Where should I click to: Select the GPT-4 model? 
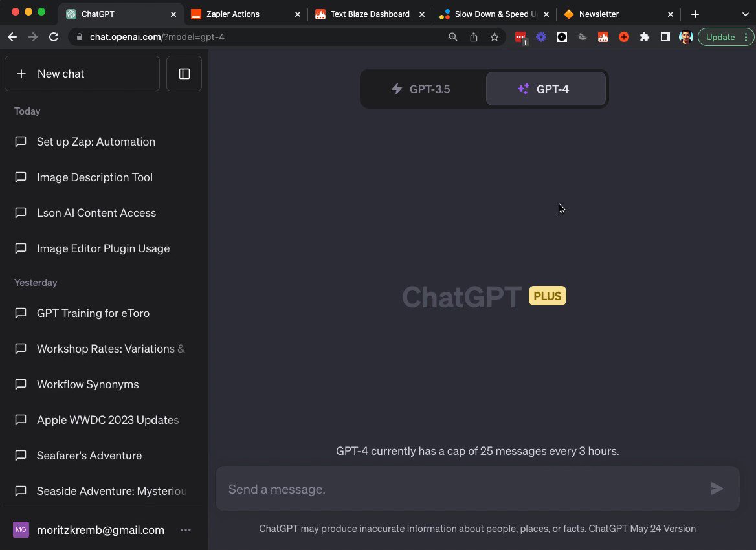pyautogui.click(x=545, y=89)
